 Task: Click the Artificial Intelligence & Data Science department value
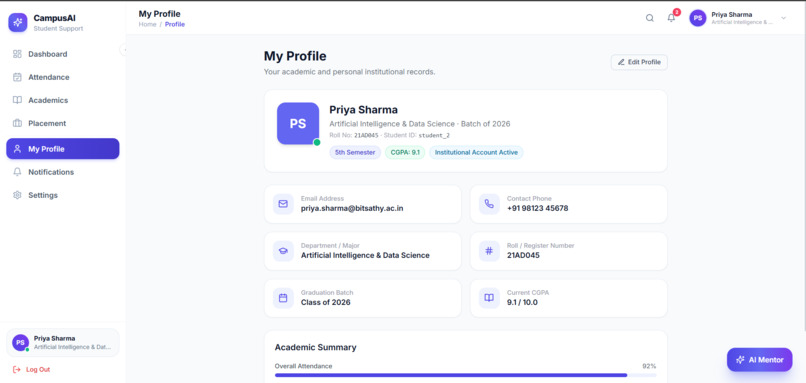coord(365,256)
